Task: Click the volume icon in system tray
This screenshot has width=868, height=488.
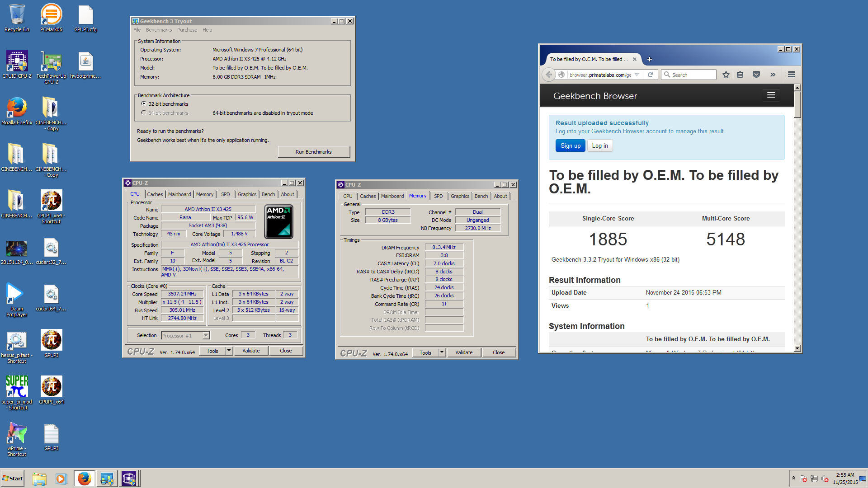Action: click(825, 479)
